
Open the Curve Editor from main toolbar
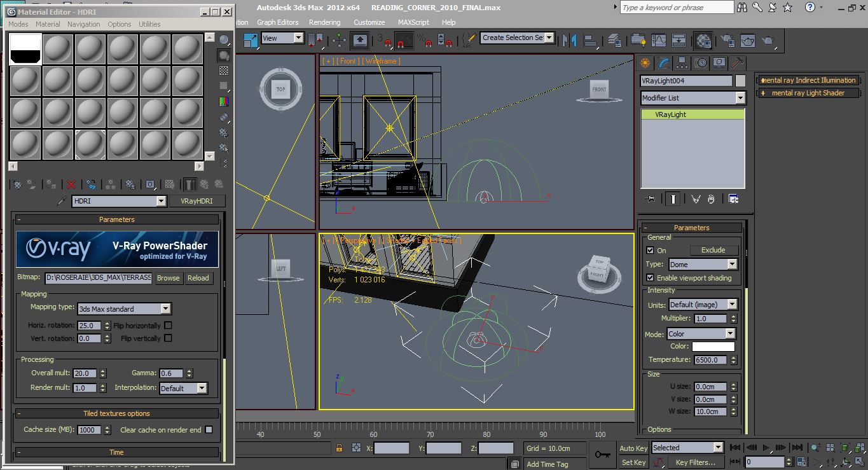[659, 41]
